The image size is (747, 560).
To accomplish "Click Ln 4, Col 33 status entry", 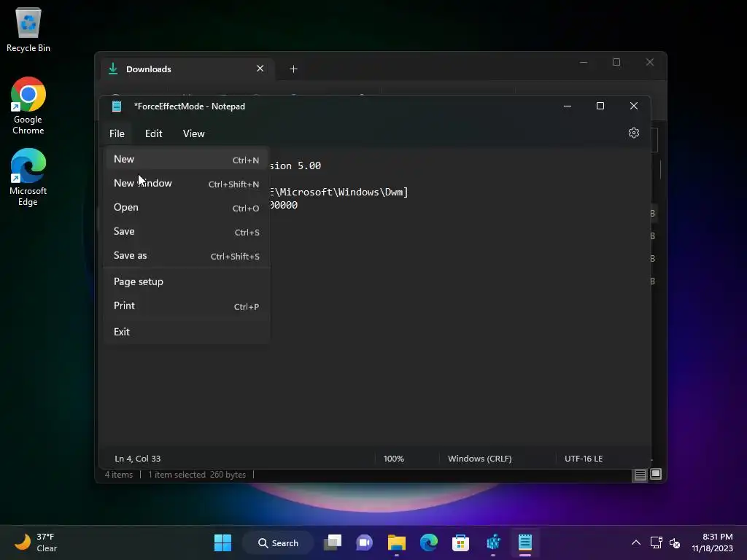I will (x=138, y=459).
